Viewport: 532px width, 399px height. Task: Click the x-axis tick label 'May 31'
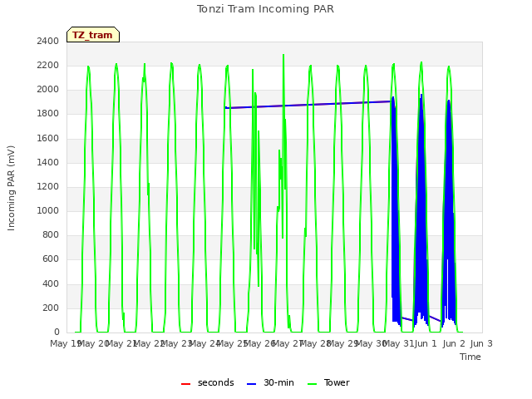coord(399,343)
